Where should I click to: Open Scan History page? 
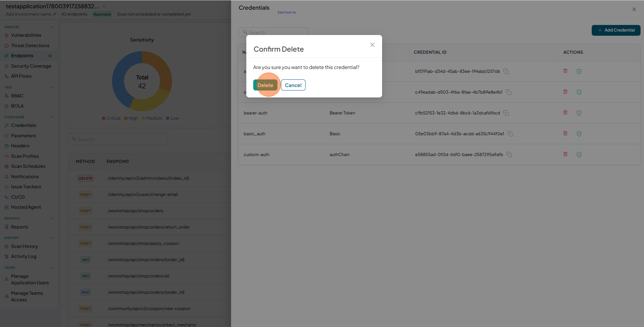coord(25,246)
